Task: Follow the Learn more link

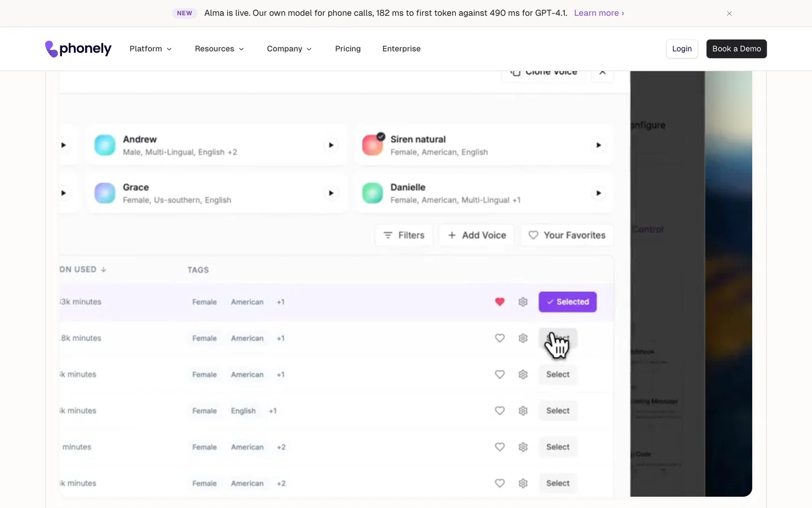Action: [599, 13]
